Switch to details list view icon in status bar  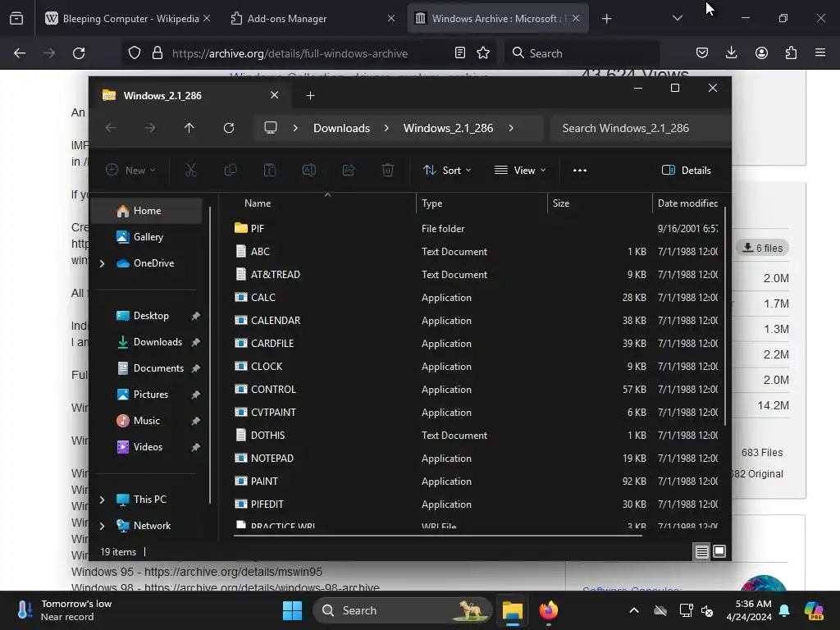[702, 551]
